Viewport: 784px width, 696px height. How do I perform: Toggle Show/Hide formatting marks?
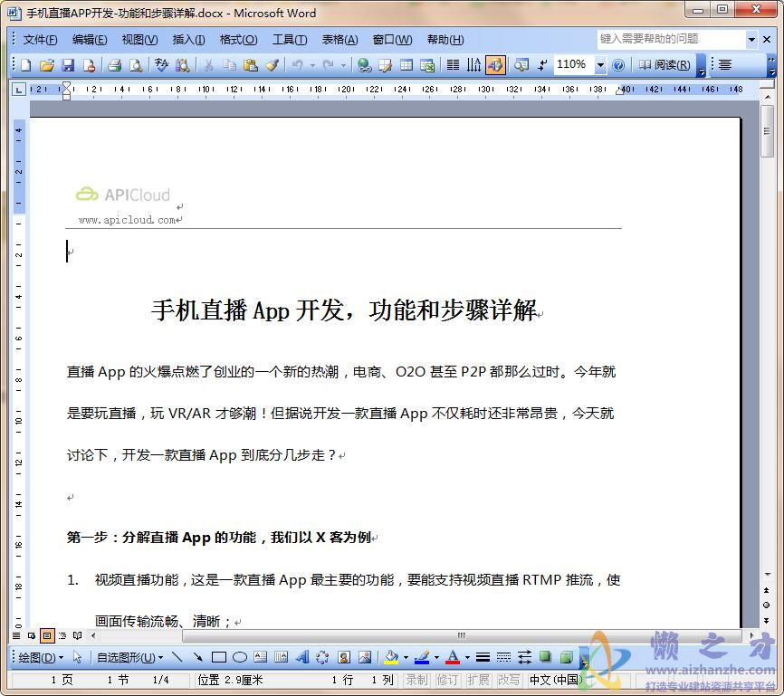coord(542,65)
